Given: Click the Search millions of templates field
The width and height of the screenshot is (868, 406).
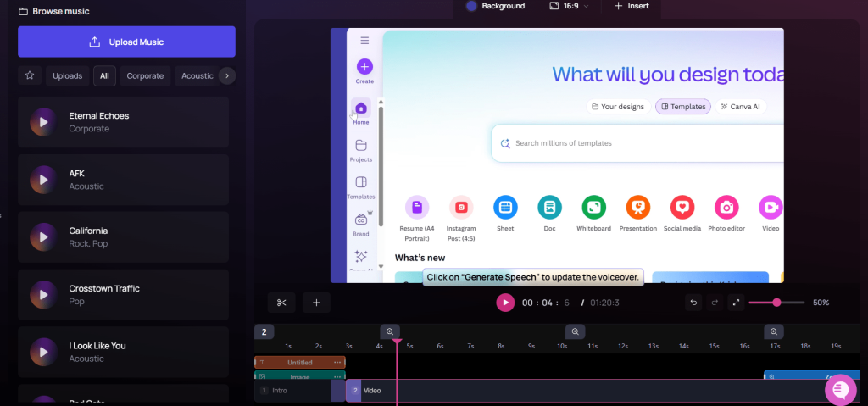Looking at the screenshot, I should (x=637, y=143).
